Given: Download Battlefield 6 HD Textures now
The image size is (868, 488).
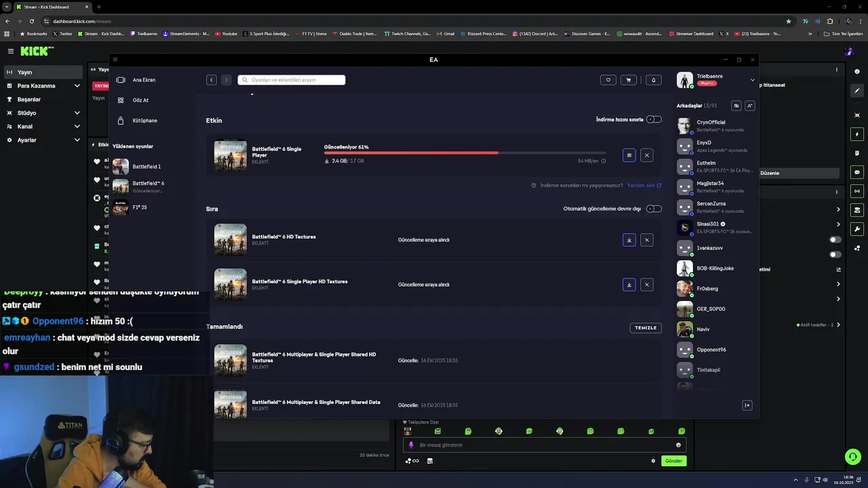Looking at the screenshot, I should click(629, 240).
